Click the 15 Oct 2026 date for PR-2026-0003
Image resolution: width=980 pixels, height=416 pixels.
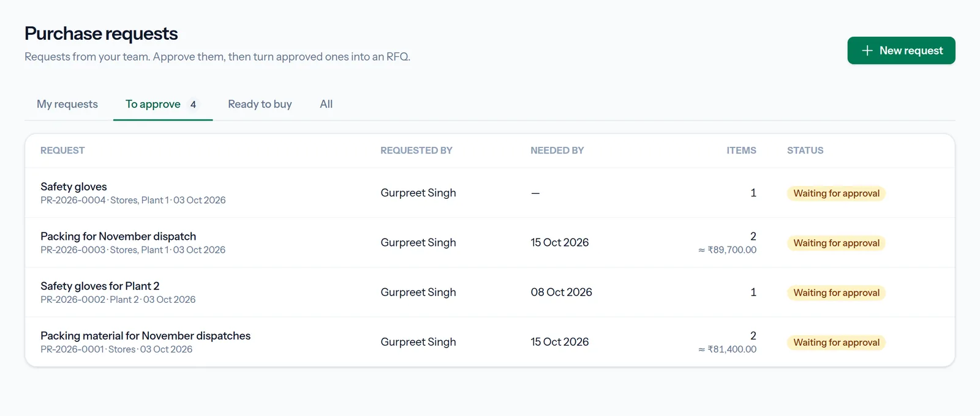(560, 242)
